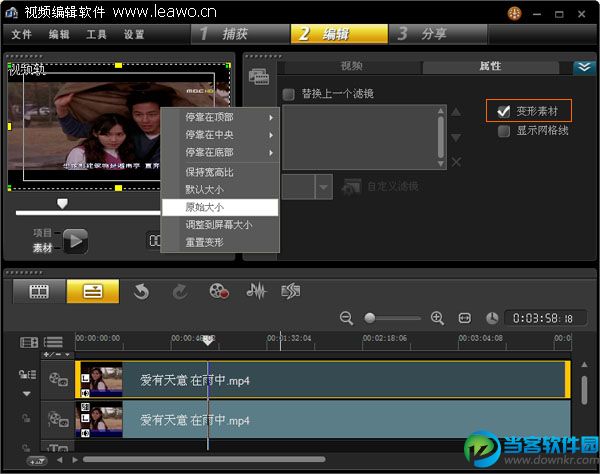Fit project in timeline window icon
The width and height of the screenshot is (600, 474).
(x=465, y=318)
